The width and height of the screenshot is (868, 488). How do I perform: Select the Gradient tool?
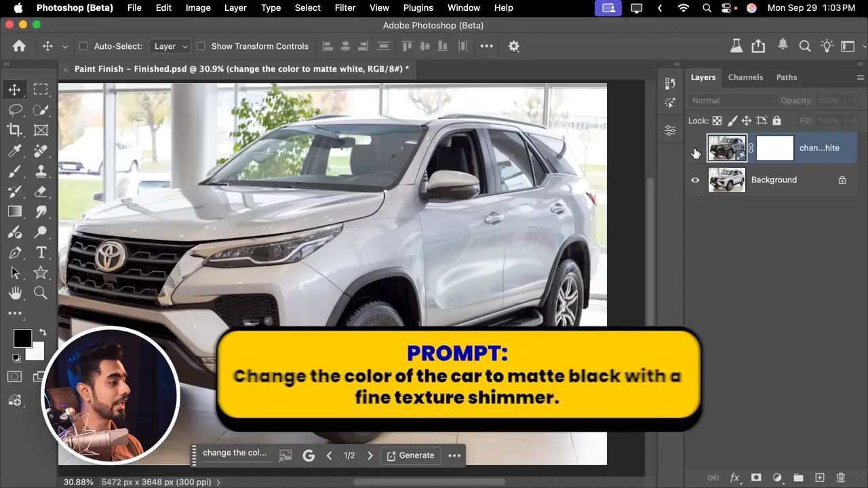click(x=14, y=211)
